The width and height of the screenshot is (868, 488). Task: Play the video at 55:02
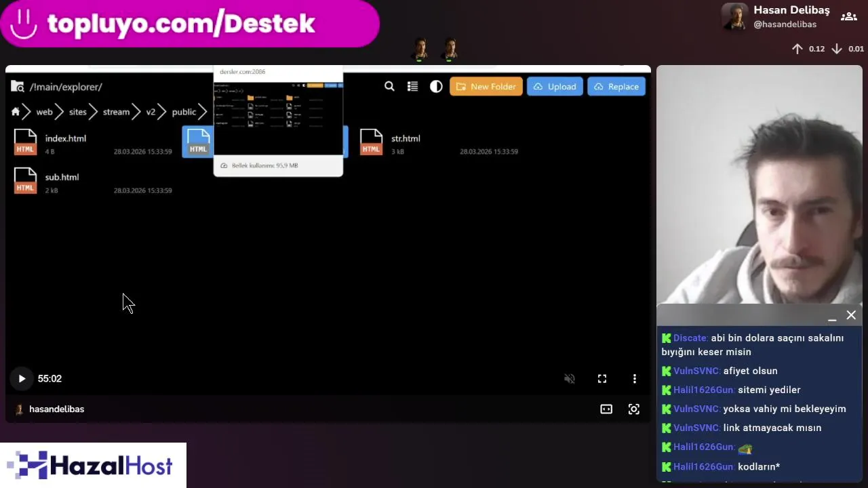pos(22,379)
